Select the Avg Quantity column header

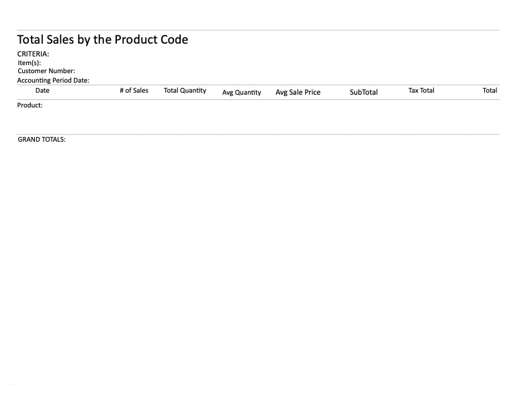pyautogui.click(x=241, y=93)
